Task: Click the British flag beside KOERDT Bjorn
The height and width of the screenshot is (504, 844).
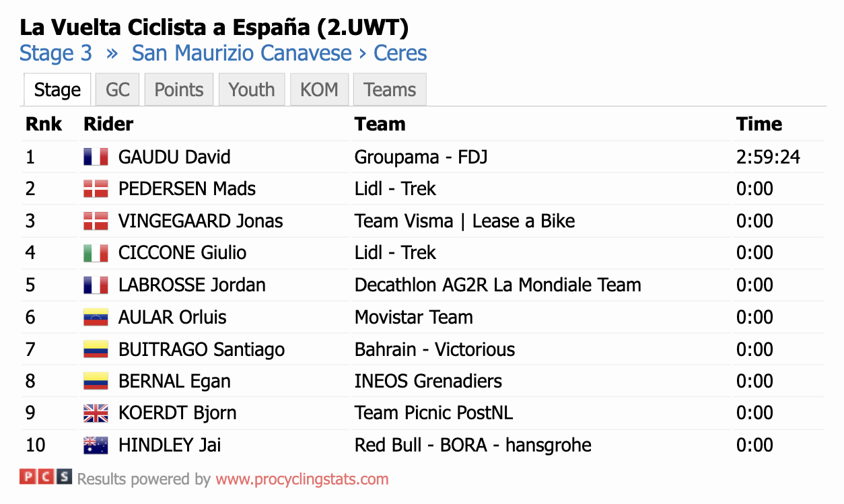Action: (x=96, y=413)
